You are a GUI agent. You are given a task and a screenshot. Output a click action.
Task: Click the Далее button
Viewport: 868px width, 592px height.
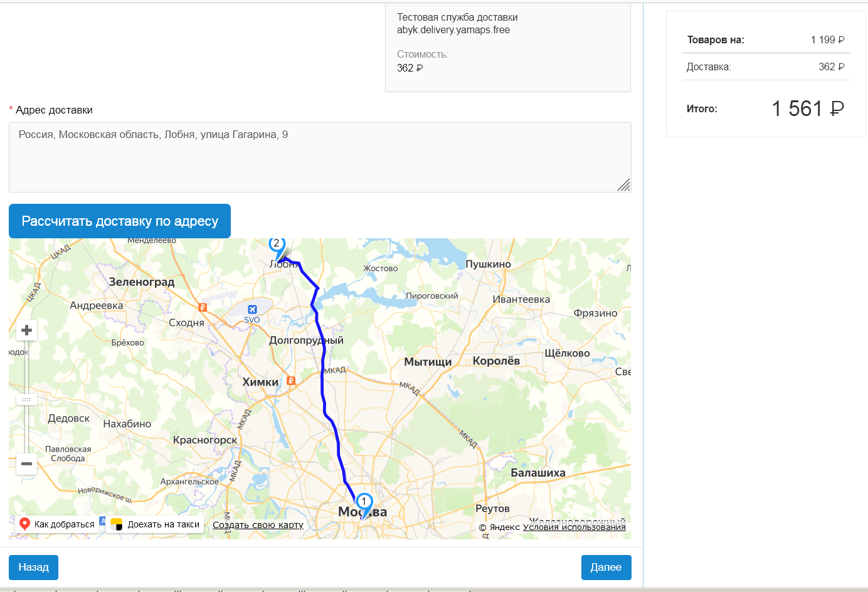[606, 567]
